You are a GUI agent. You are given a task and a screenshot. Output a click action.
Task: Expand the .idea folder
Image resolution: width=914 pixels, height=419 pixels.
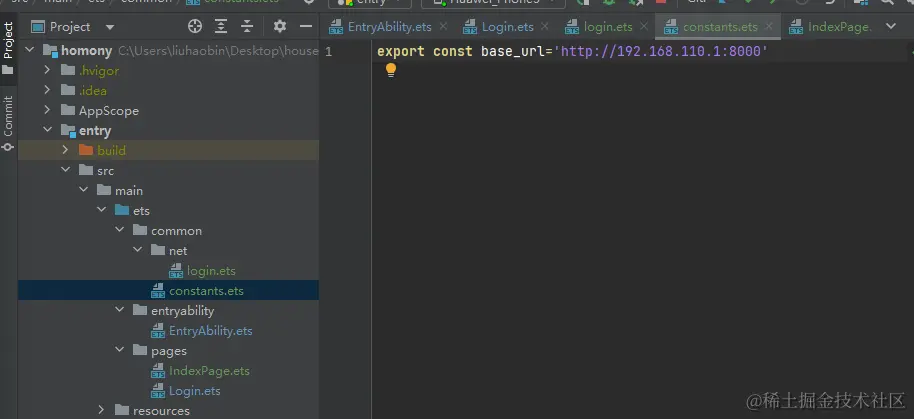coord(48,90)
